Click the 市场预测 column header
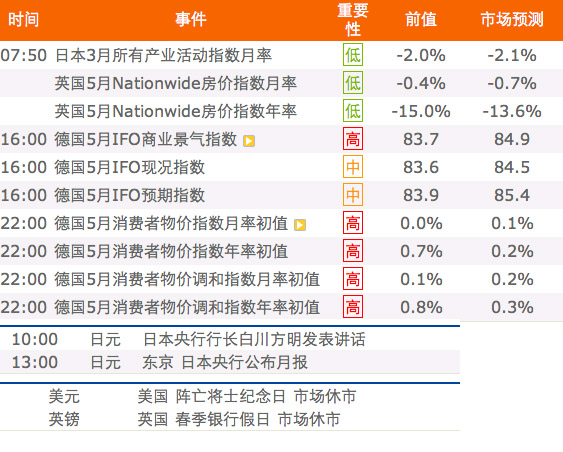Viewport: 563px width, 452px height. pos(512,19)
